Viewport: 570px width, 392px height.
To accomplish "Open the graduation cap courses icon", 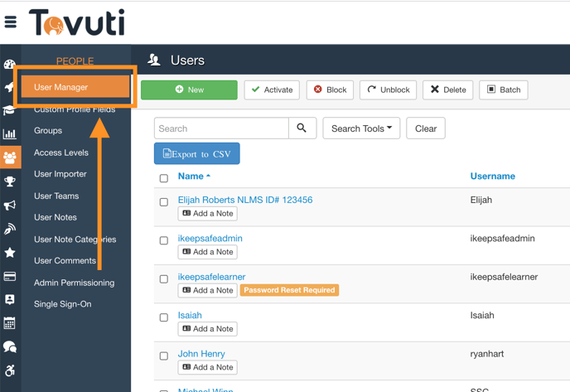I will pyautogui.click(x=10, y=110).
